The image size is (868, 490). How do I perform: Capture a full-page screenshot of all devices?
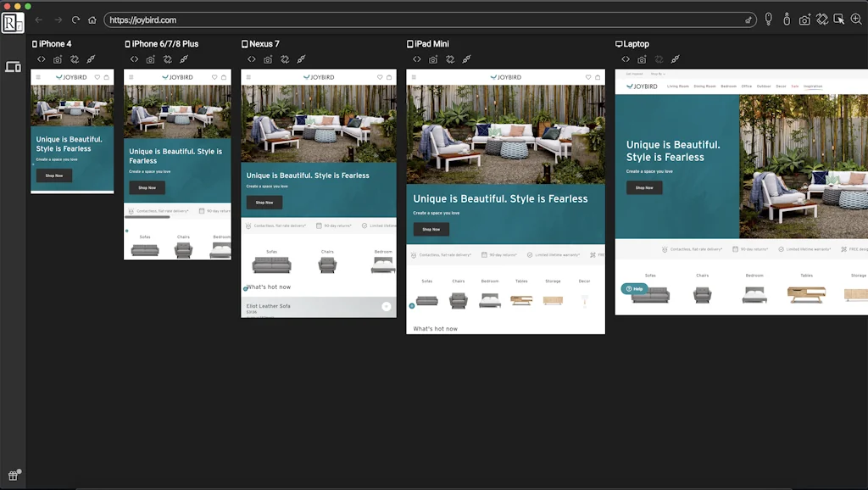(805, 18)
